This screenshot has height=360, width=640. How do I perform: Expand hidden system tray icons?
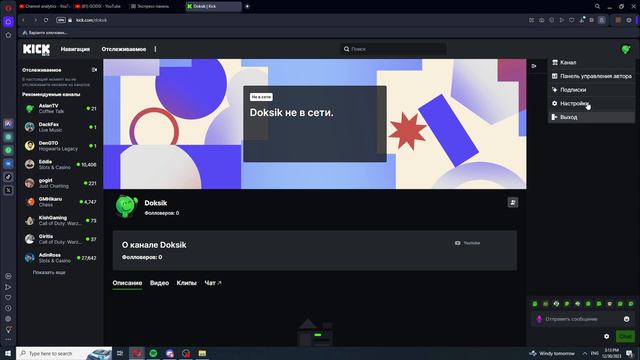click(x=584, y=353)
